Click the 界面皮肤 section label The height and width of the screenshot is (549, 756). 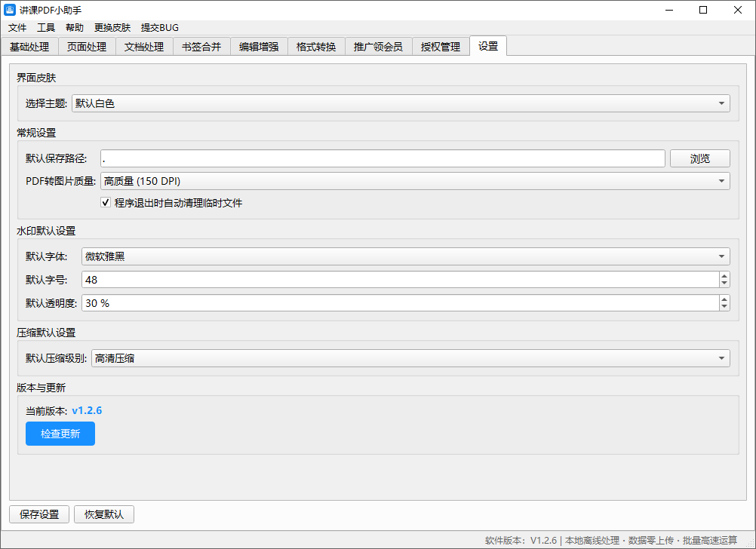click(x=36, y=78)
